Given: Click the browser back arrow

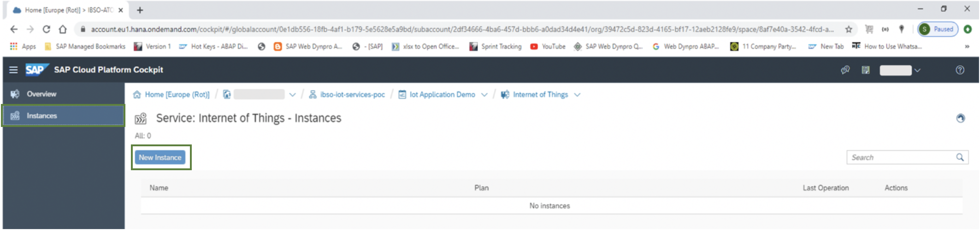Looking at the screenshot, I should [14, 29].
